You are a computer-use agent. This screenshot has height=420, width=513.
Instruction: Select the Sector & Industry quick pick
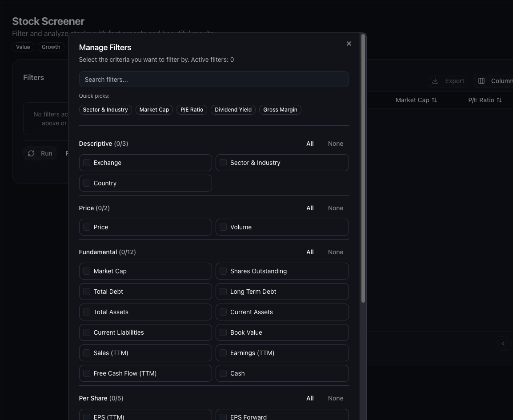[105, 109]
